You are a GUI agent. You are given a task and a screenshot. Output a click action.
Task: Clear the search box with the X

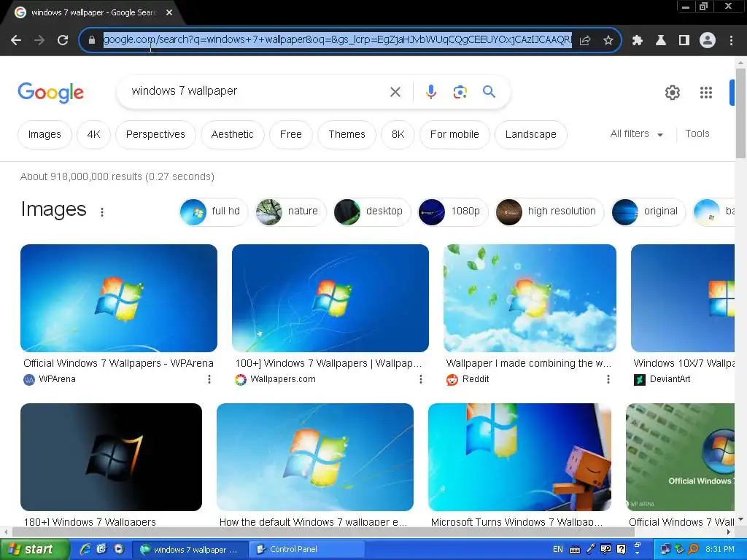click(395, 91)
